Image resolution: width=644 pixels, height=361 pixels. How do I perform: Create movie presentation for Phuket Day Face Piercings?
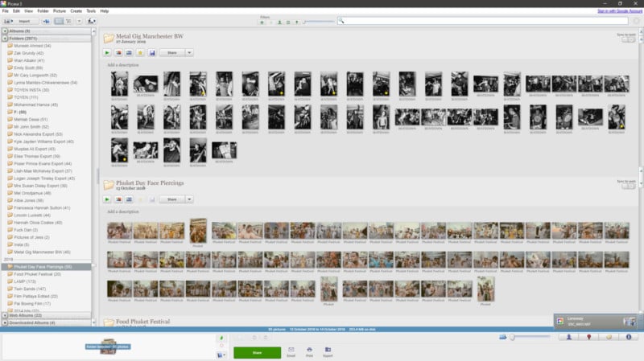129,199
